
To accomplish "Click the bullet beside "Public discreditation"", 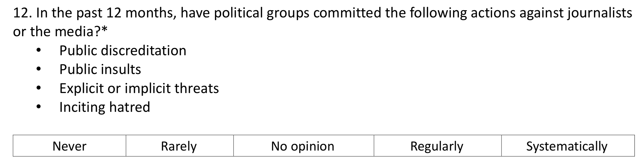I will 38,51.
